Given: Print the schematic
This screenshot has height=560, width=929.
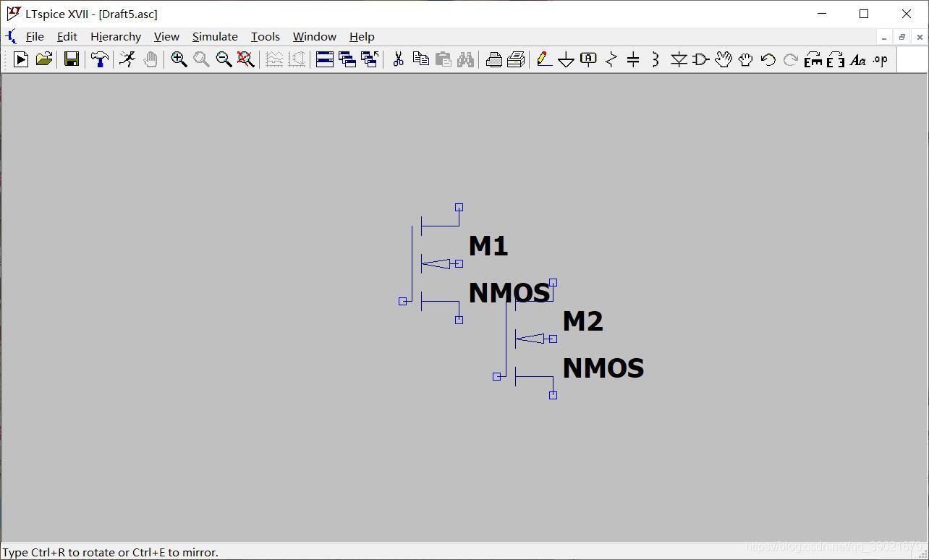Looking at the screenshot, I should (516, 59).
